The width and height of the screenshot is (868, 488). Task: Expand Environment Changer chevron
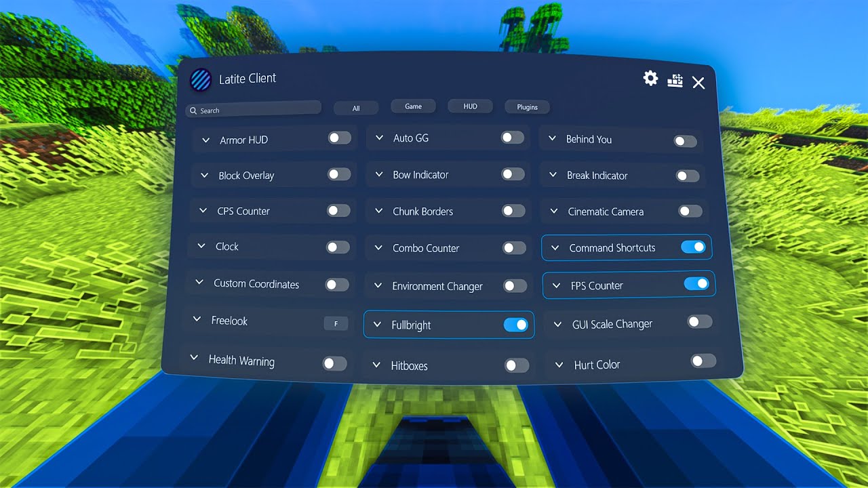coord(378,286)
